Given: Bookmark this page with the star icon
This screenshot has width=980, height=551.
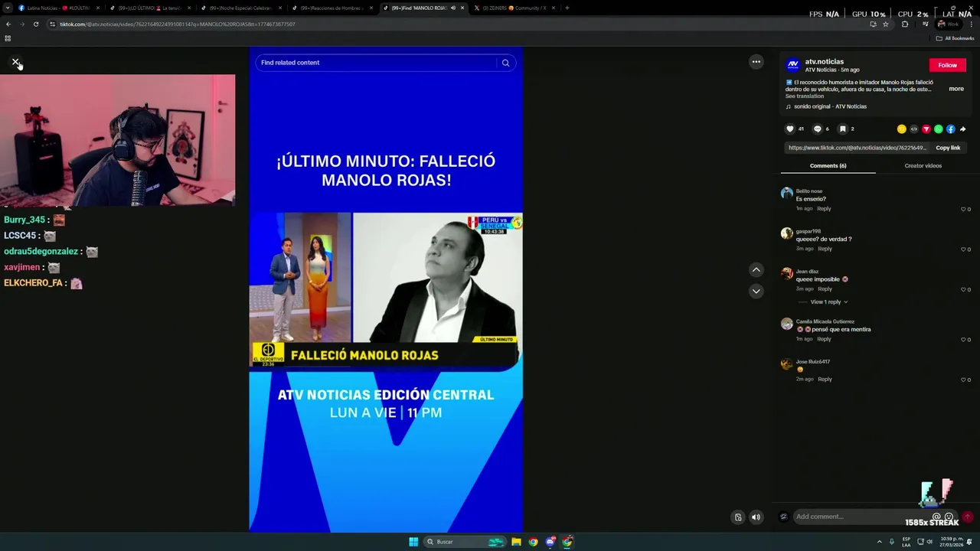Looking at the screenshot, I should pyautogui.click(x=886, y=24).
